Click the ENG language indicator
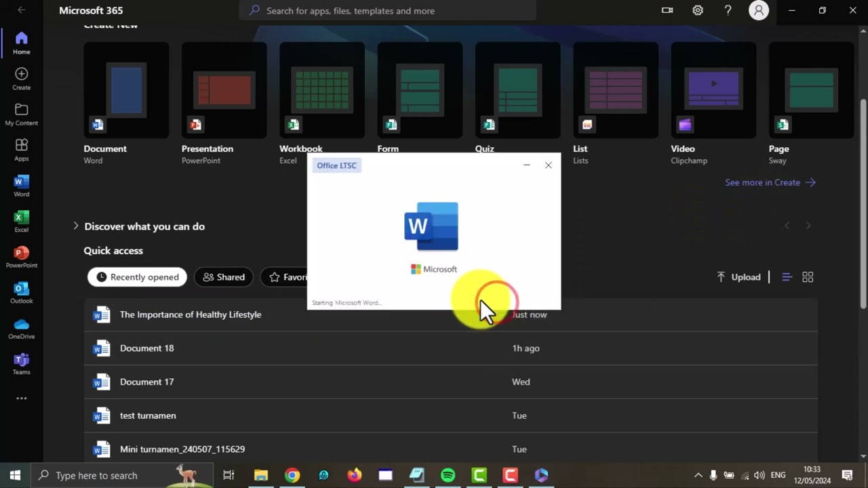Screen dimensions: 868x488 coord(778,475)
